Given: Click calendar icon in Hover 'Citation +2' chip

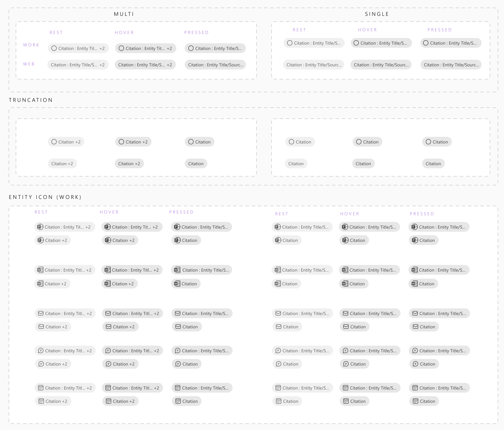Looking at the screenshot, I should (109, 401).
